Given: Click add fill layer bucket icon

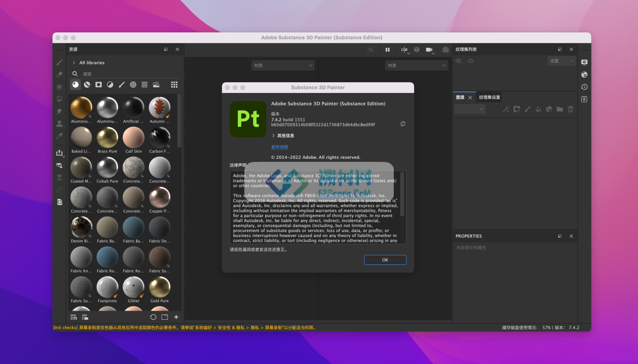Looking at the screenshot, I should coord(538,109).
